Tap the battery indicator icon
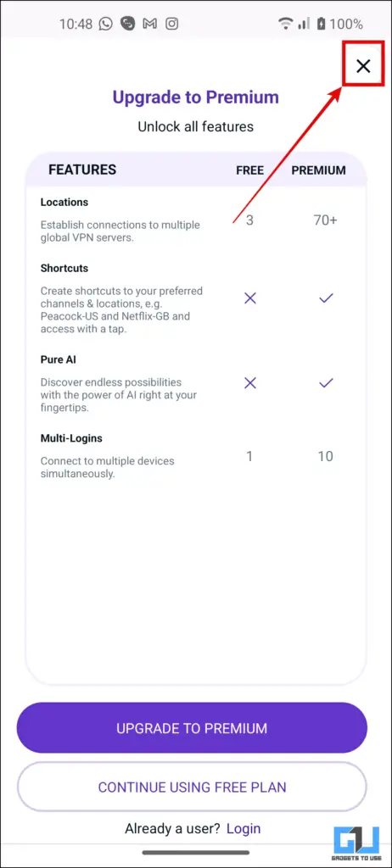 (x=321, y=24)
